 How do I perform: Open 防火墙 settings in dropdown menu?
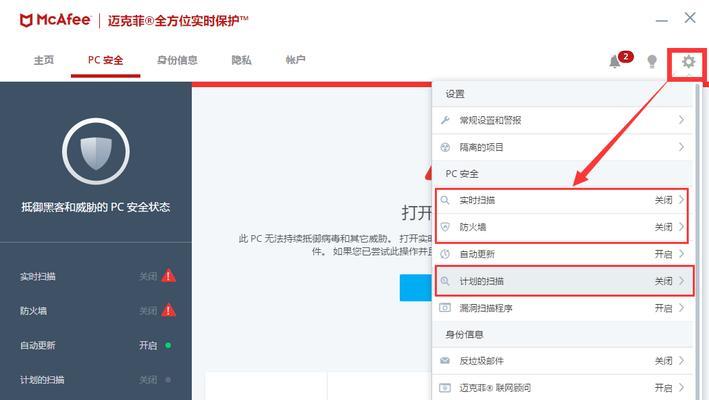point(562,227)
